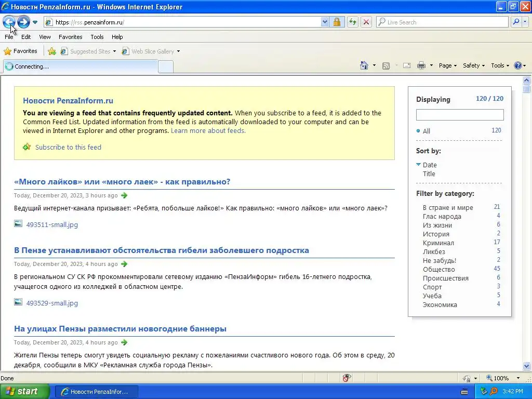This screenshot has height=399, width=532.
Task: Open the Tools command bar menu
Action: [500, 65]
